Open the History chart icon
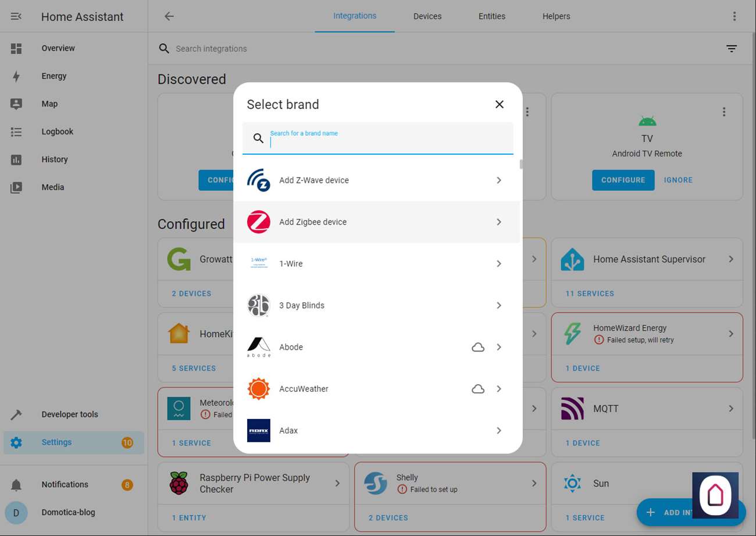Image resolution: width=756 pixels, height=536 pixels. [16, 159]
